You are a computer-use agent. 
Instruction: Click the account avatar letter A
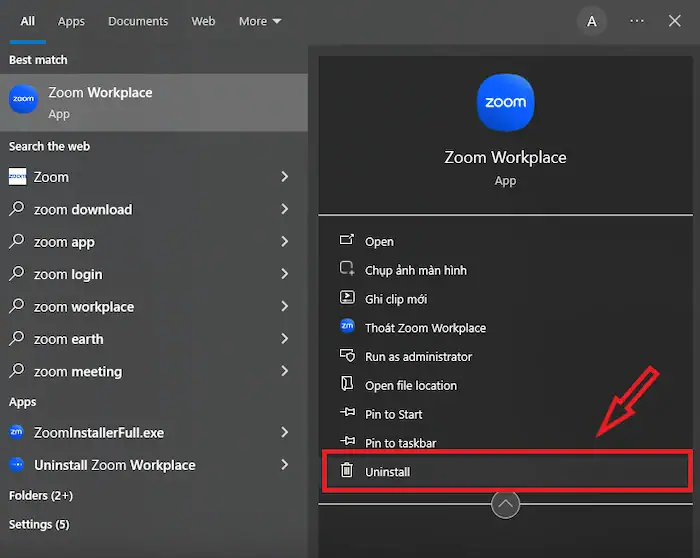pos(592,21)
